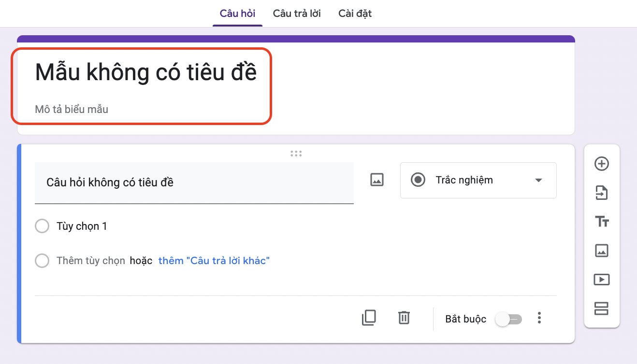Open the Cài đặt tab
This screenshot has width=637, height=364.
[355, 13]
